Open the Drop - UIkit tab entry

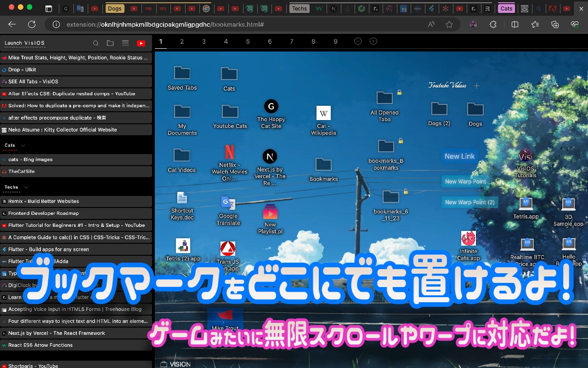point(76,70)
